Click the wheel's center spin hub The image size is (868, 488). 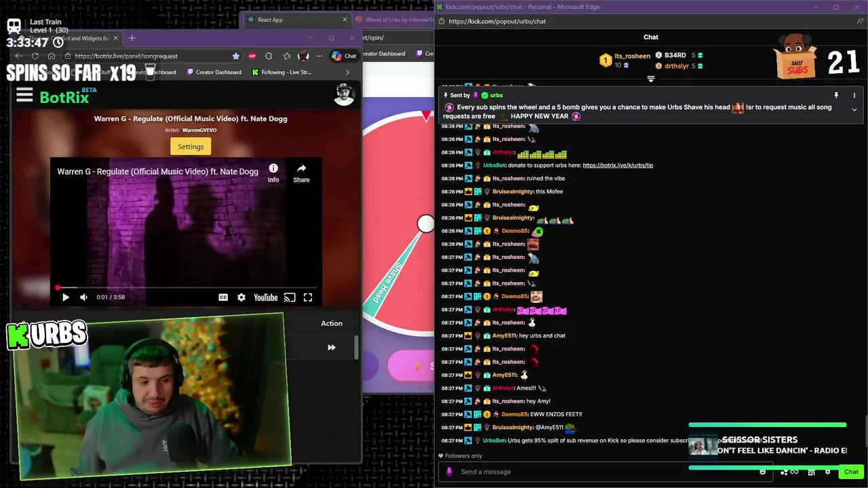[x=426, y=224]
